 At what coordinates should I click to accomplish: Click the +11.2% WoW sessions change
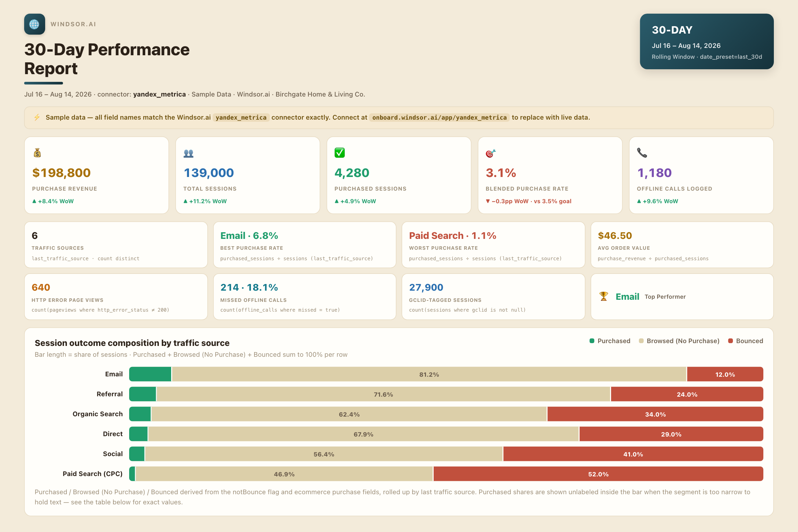tap(205, 201)
